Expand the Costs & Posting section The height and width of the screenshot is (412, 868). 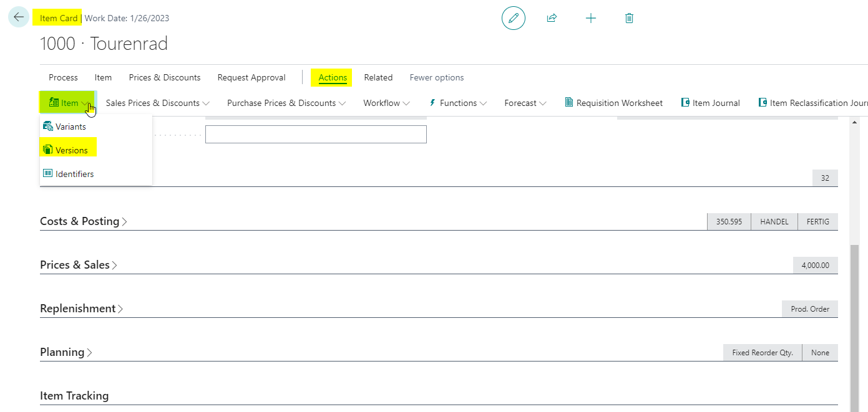[x=84, y=221]
